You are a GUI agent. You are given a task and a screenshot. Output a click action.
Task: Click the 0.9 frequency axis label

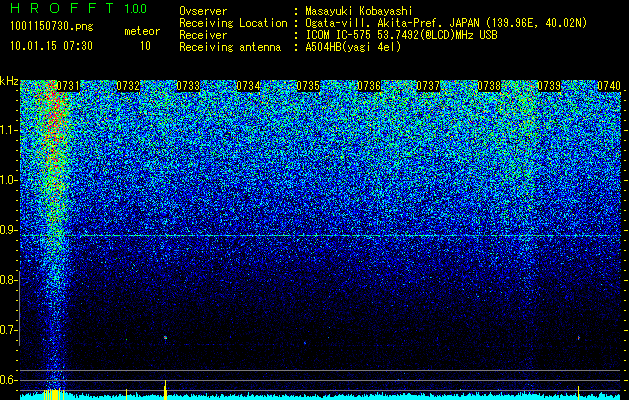(x=8, y=230)
